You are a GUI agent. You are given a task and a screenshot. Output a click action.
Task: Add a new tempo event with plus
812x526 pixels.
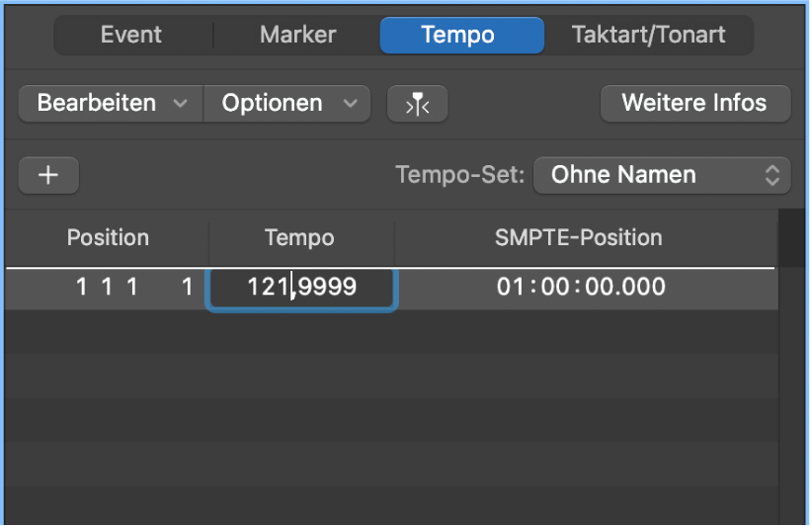tap(48, 175)
